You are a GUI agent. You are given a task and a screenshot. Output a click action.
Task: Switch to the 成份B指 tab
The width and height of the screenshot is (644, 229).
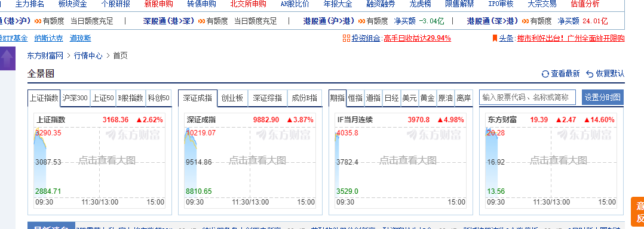point(304,98)
